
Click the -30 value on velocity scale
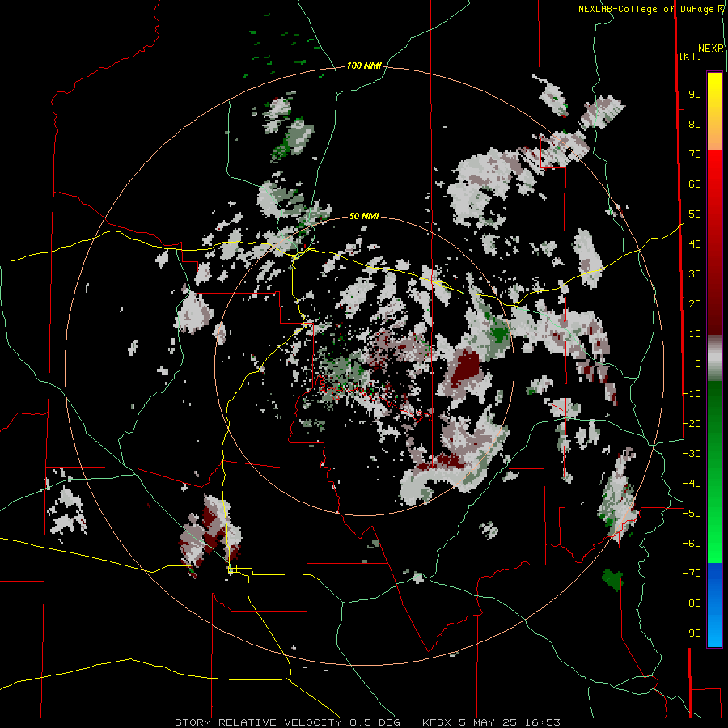(692, 454)
